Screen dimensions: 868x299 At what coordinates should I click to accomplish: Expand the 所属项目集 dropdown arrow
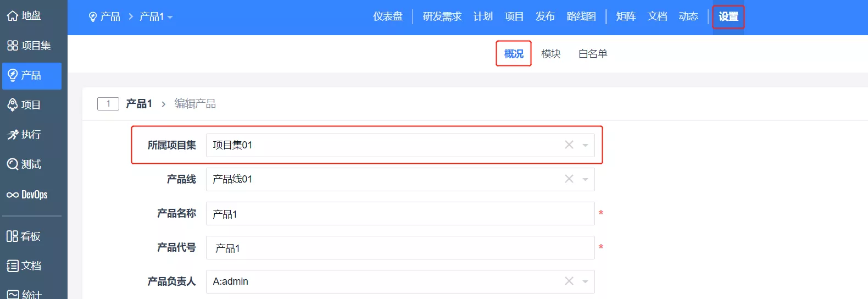(585, 146)
